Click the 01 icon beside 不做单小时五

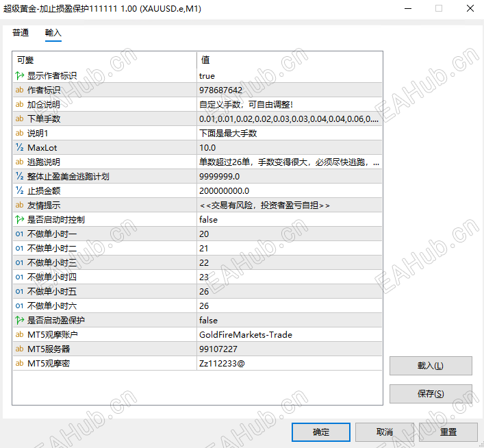point(19,292)
